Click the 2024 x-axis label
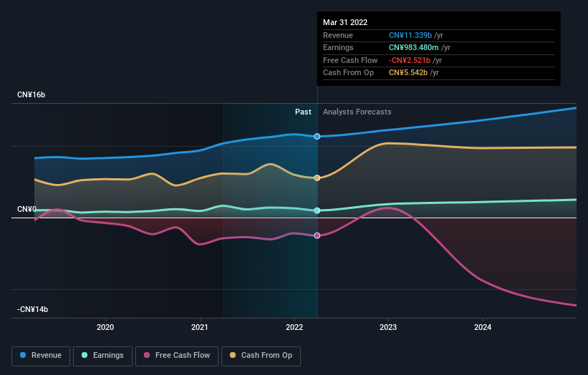The image size is (588, 375). click(483, 327)
